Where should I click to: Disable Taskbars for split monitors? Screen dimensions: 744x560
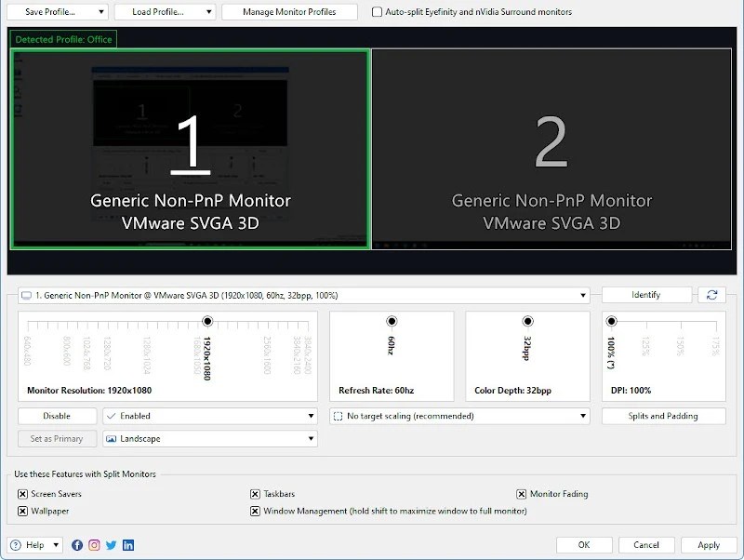pyautogui.click(x=256, y=494)
